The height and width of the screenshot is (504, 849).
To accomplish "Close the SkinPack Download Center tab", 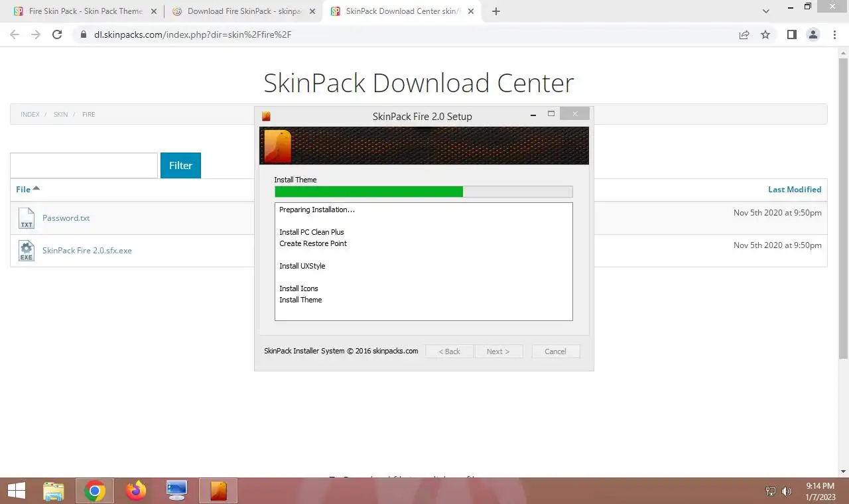I will tap(471, 11).
